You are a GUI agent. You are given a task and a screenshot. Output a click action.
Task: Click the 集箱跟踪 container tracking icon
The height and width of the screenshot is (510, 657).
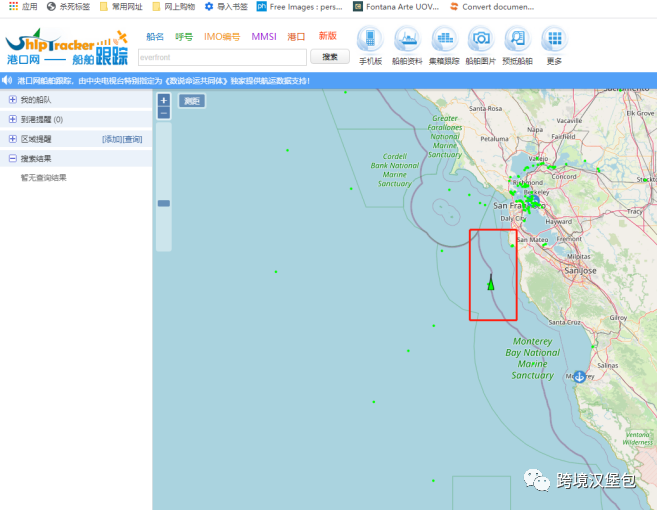coord(444,40)
